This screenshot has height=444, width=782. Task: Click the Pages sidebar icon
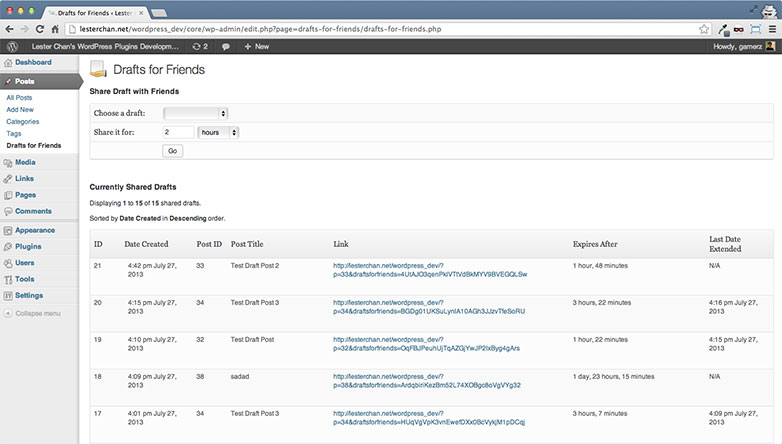[x=8, y=195]
